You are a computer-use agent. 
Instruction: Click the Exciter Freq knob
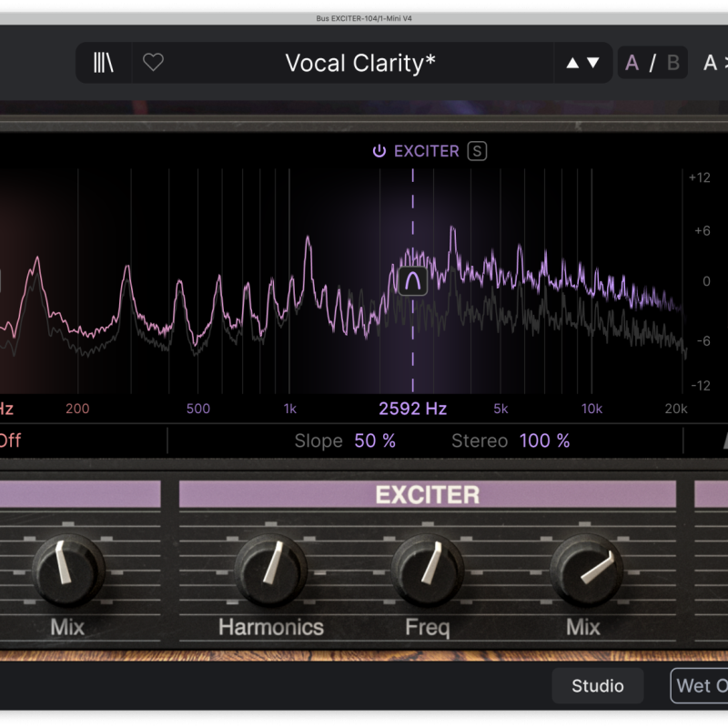point(428,570)
